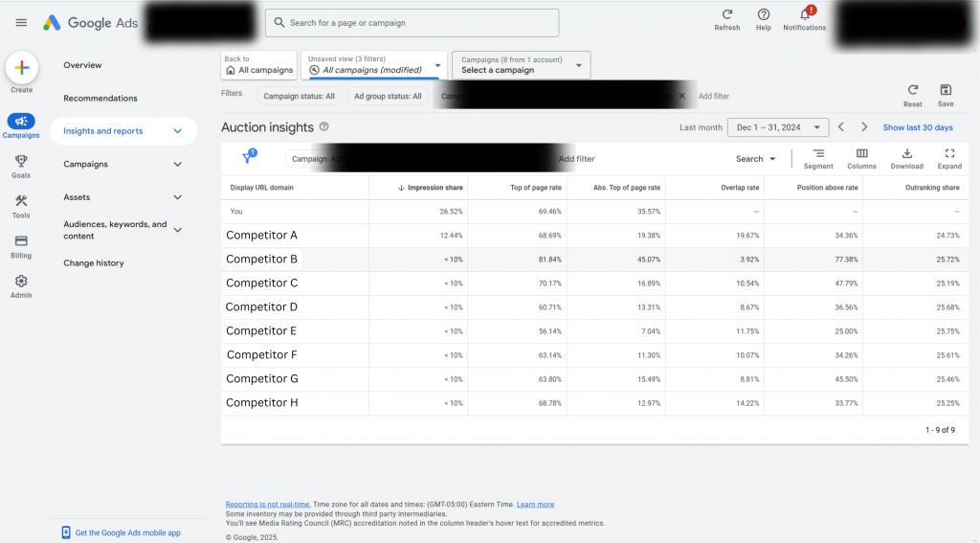Viewport: 980px width, 543px height.
Task: Refresh the page data
Action: tap(726, 14)
